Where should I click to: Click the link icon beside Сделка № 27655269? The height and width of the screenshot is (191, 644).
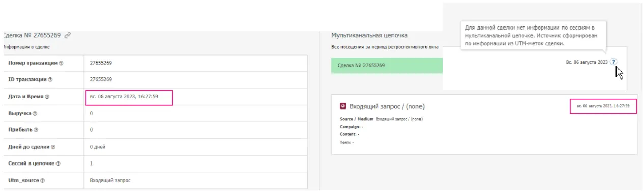coord(68,36)
